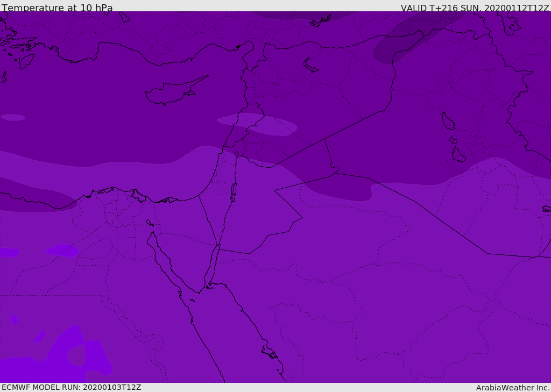Screen dimensions: 551x392
Task: Click the 'VALID T+216 SUN. 20200112T12Z' label
Action: (x=475, y=8)
